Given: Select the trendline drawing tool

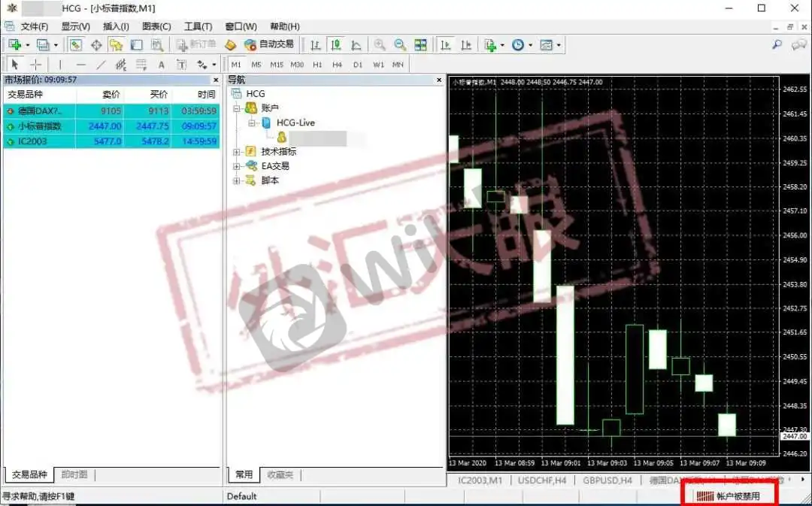Looking at the screenshot, I should (x=101, y=64).
